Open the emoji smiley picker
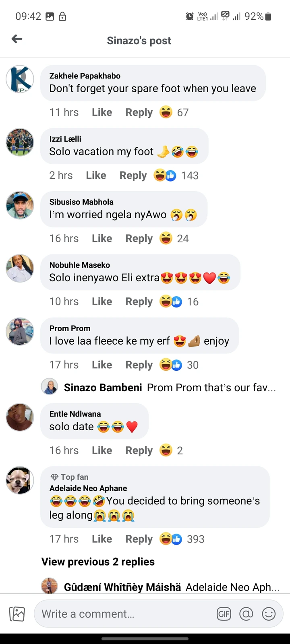Viewport: 290px width, 644px height. 269,614
